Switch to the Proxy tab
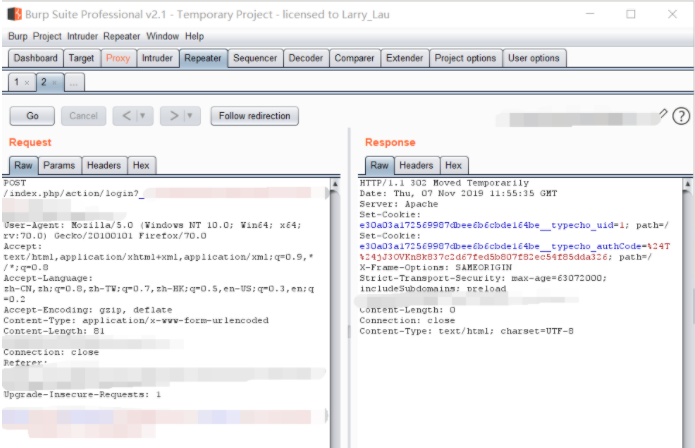 point(118,58)
